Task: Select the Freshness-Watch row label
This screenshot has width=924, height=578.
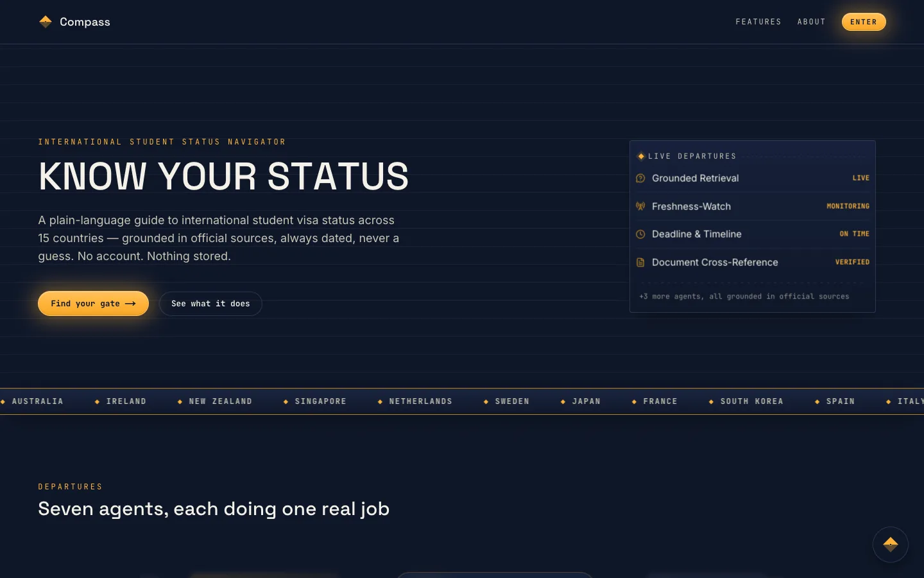Action: pos(691,206)
